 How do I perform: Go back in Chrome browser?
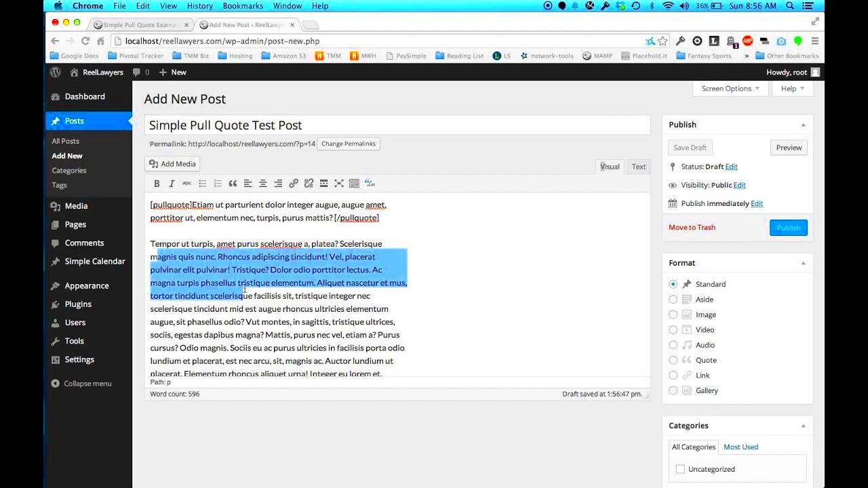(x=55, y=41)
